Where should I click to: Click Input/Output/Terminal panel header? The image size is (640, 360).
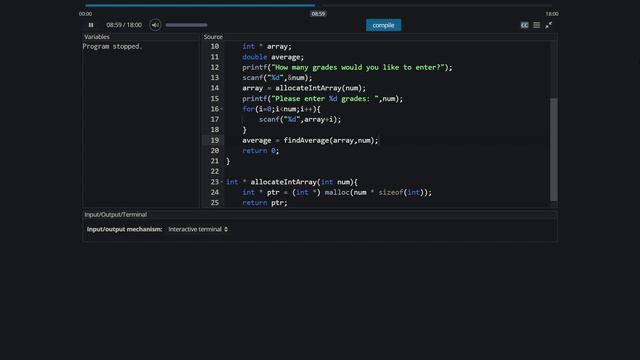pos(116,214)
